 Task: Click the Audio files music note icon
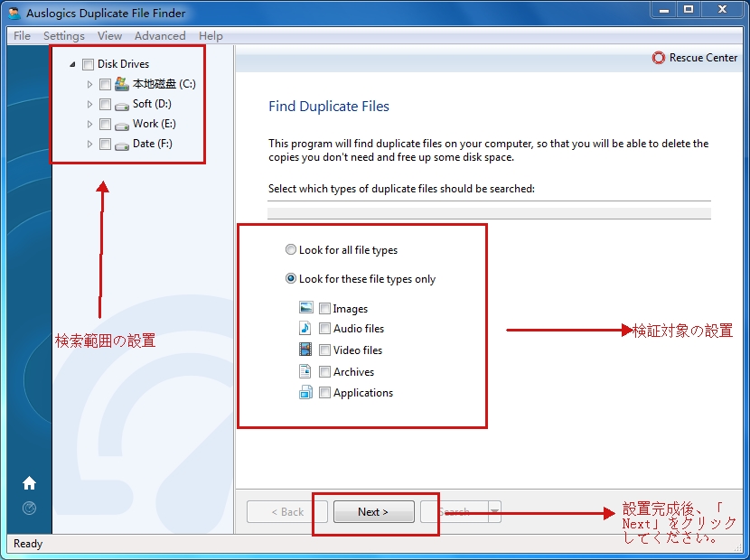305,328
